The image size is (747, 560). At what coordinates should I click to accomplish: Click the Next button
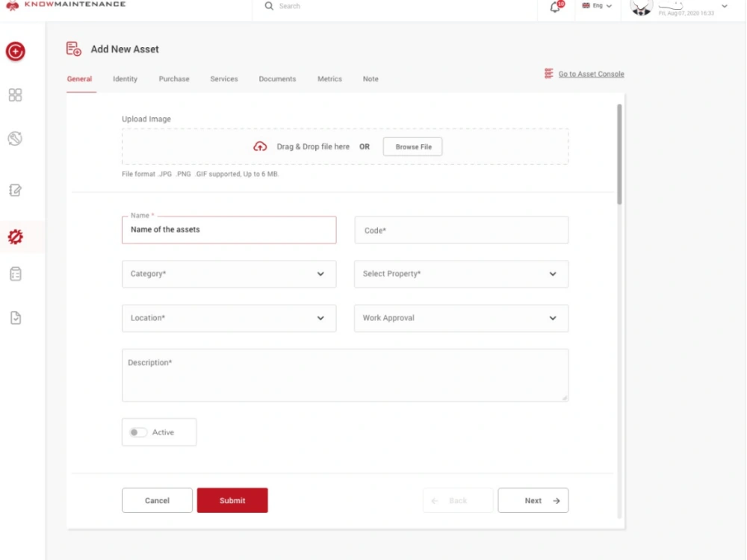pos(533,500)
